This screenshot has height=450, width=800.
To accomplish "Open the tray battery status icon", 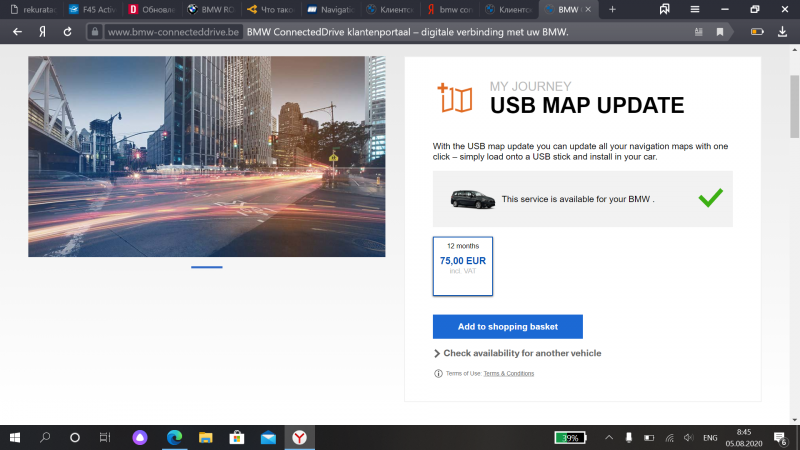I will (x=649, y=438).
